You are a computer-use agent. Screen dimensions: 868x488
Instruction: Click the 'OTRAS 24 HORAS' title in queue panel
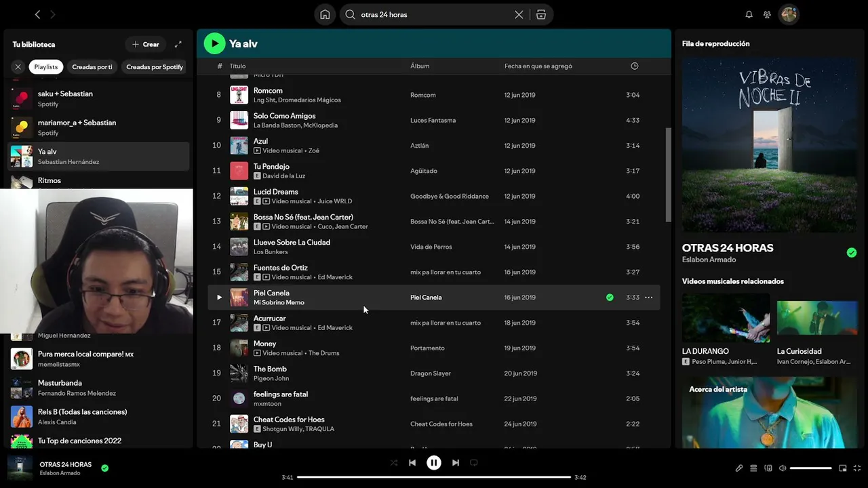(x=728, y=248)
